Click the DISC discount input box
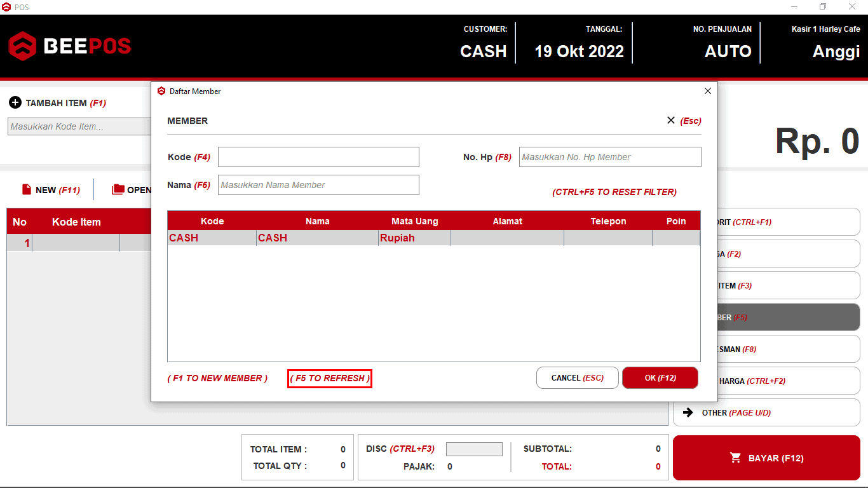The width and height of the screenshot is (868, 488). 474,449
